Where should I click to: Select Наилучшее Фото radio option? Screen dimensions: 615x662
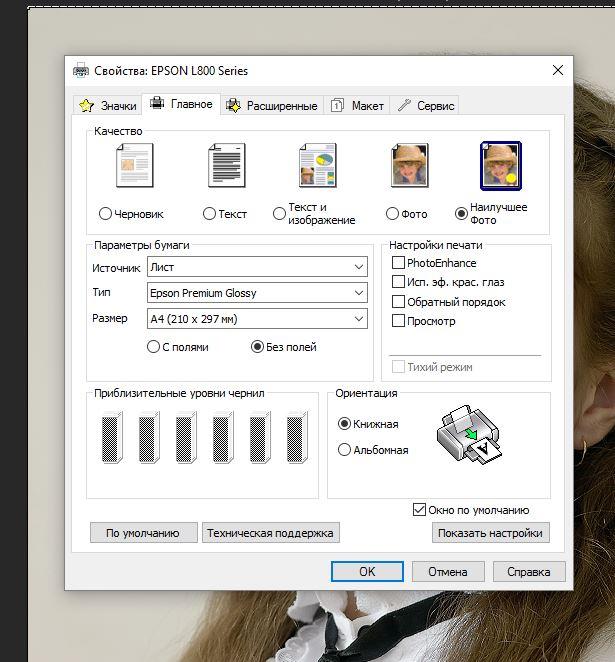461,214
